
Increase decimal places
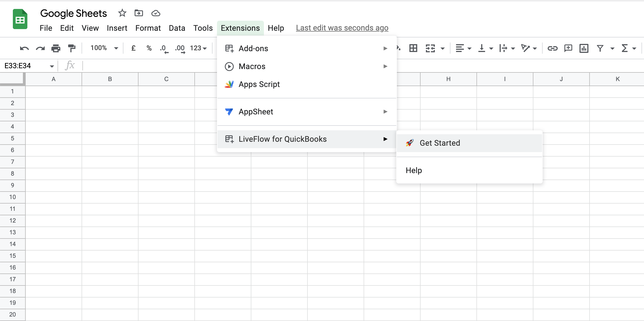(180, 49)
